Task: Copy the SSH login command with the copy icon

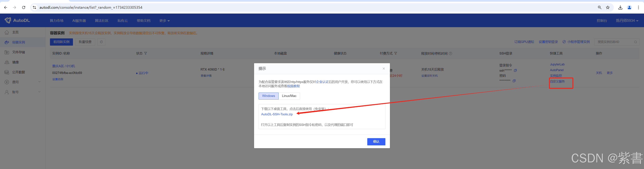Action: tap(515, 70)
